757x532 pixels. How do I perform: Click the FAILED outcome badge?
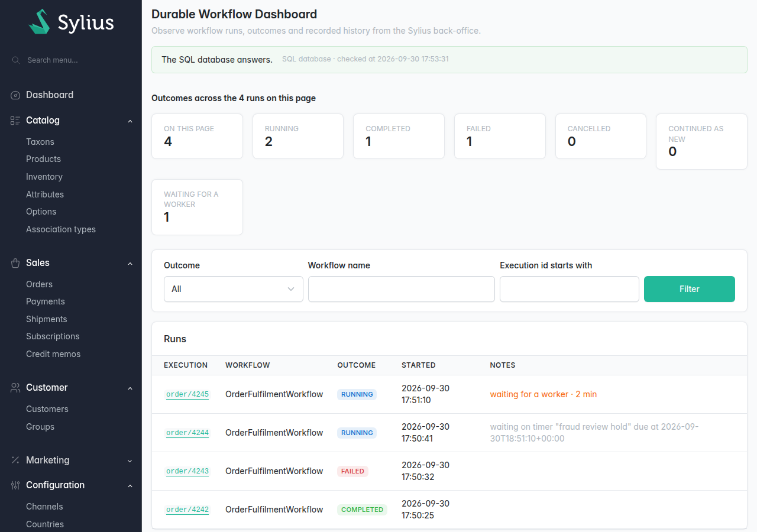[353, 471]
